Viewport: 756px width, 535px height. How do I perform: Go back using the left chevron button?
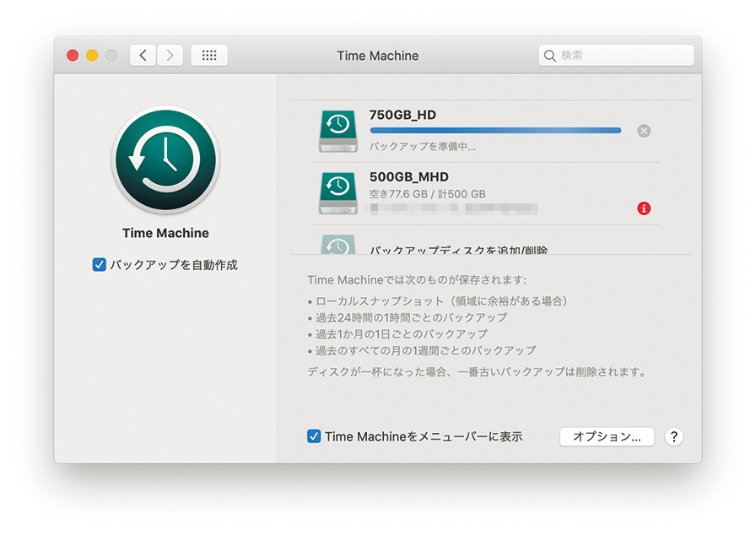[x=143, y=56]
